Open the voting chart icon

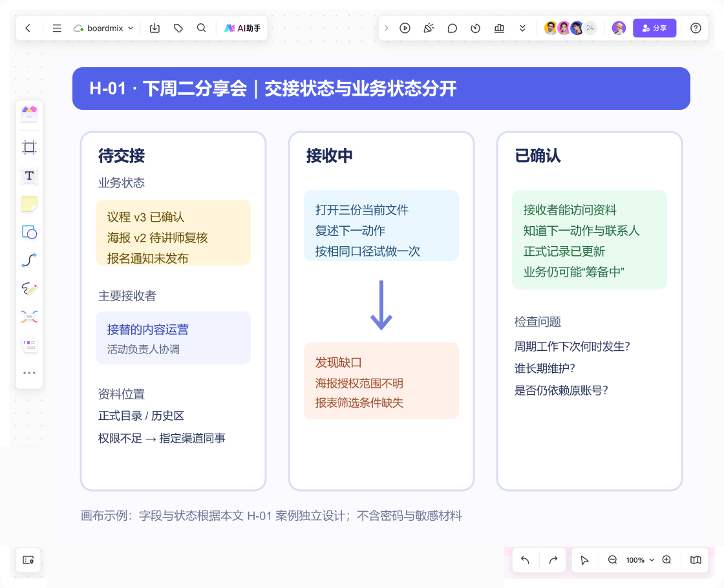point(499,28)
